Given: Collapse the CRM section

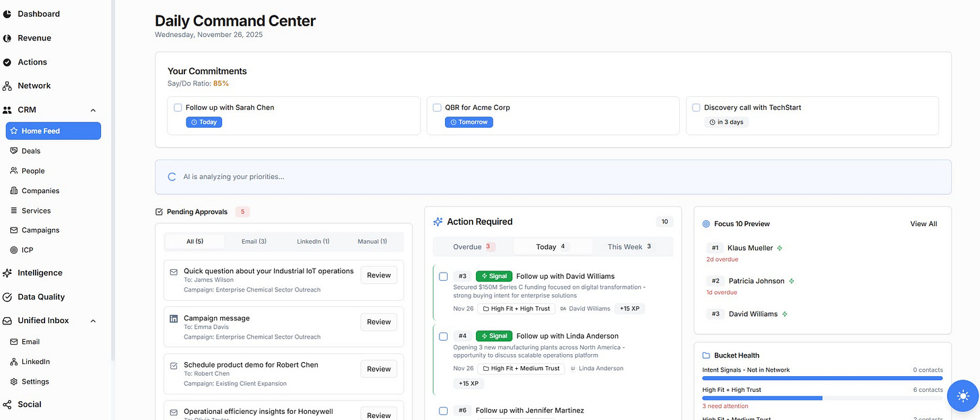Looking at the screenshot, I should point(92,110).
